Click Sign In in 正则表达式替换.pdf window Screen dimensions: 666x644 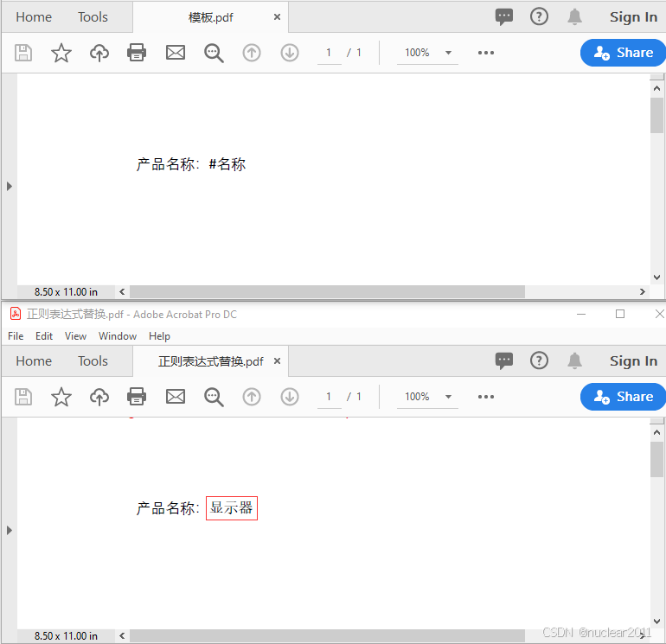[633, 360]
